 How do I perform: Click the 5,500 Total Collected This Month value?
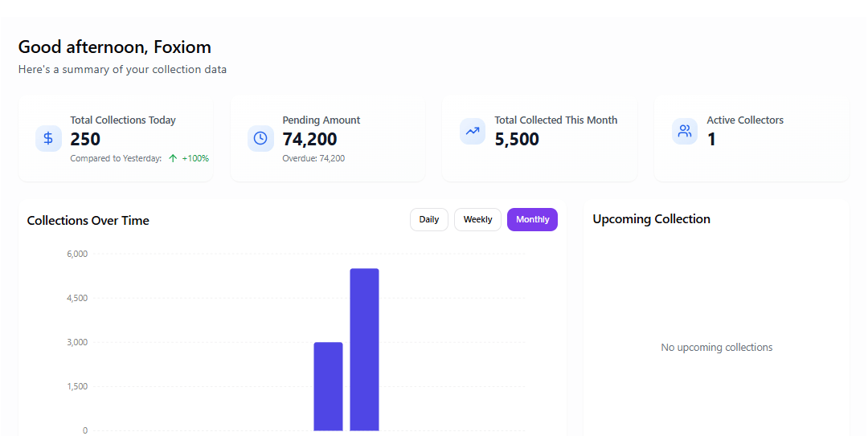[x=517, y=139]
